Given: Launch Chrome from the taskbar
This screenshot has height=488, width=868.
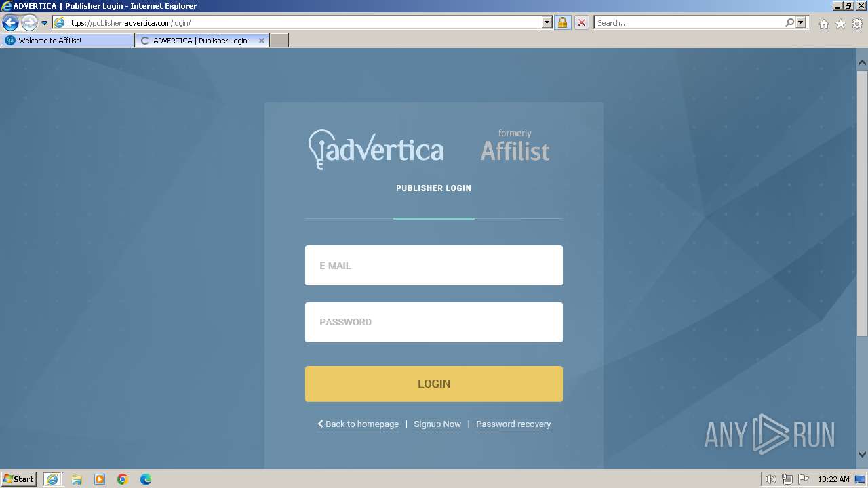Looking at the screenshot, I should tap(123, 479).
